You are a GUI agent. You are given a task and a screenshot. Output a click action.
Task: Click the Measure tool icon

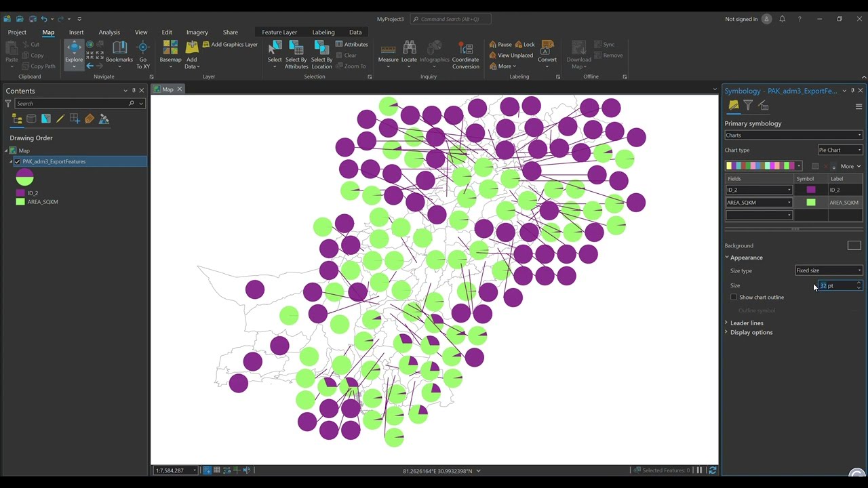pos(388,51)
